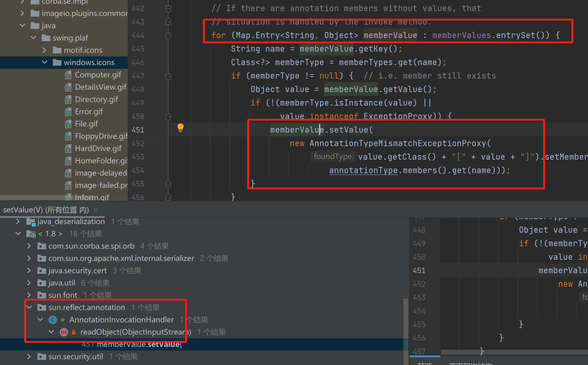Click the yellow lightbulb quick-fix icon
The height and width of the screenshot is (365, 588).
180,127
